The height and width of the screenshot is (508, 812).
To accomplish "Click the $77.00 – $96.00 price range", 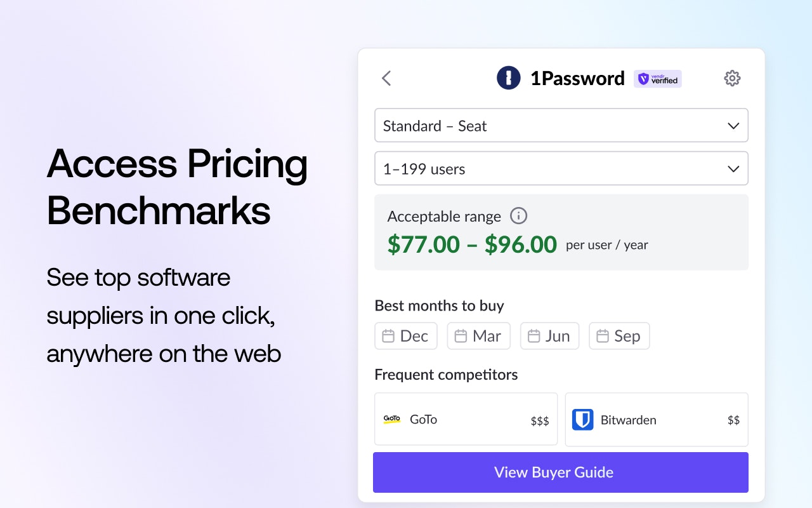I will pyautogui.click(x=472, y=244).
